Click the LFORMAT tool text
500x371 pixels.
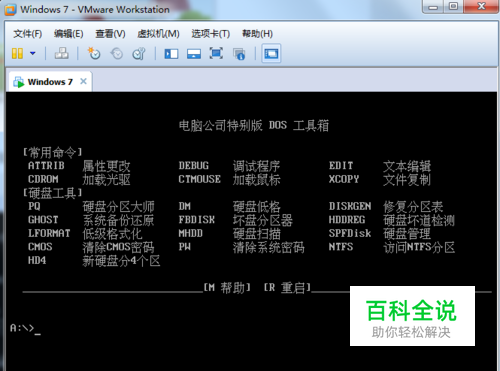pyautogui.click(x=49, y=233)
